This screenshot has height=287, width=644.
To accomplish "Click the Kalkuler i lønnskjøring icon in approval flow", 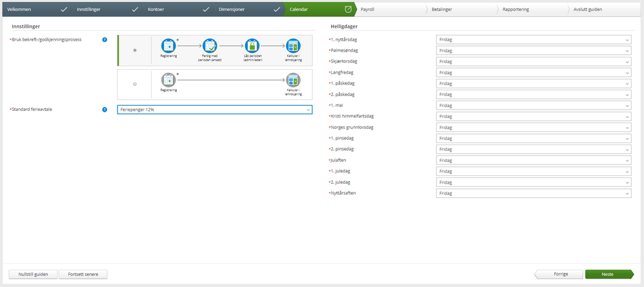I will [293, 46].
